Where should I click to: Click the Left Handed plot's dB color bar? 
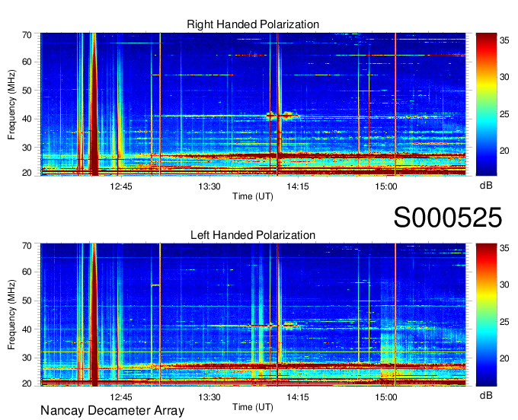(486, 315)
